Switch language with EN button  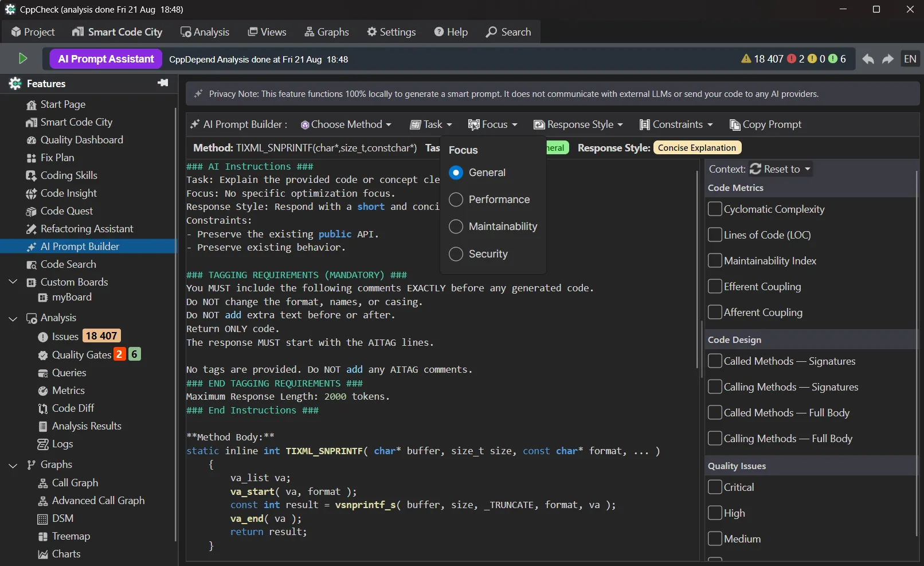(x=910, y=59)
